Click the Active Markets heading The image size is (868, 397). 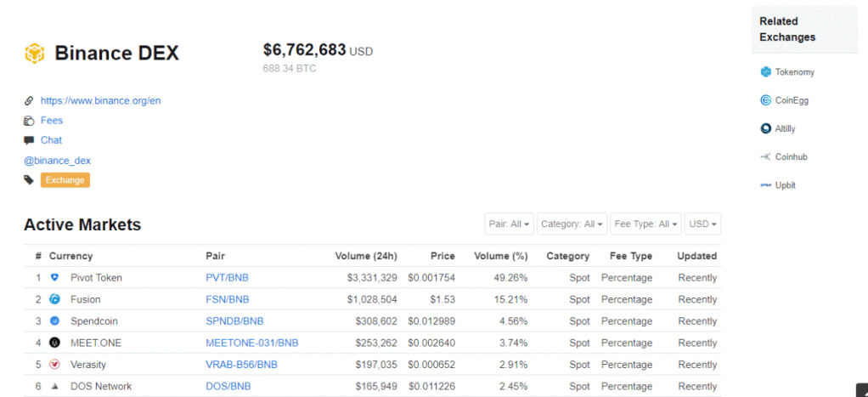[82, 224]
